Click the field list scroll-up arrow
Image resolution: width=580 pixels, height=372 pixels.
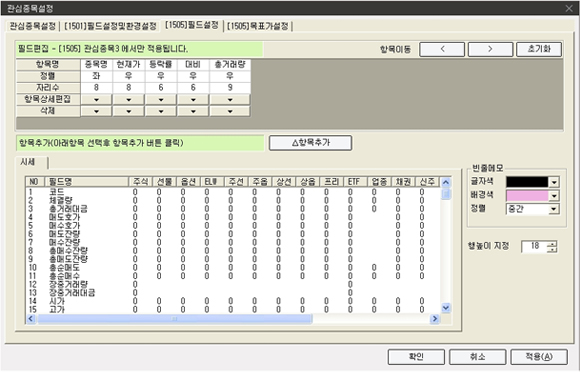446,182
